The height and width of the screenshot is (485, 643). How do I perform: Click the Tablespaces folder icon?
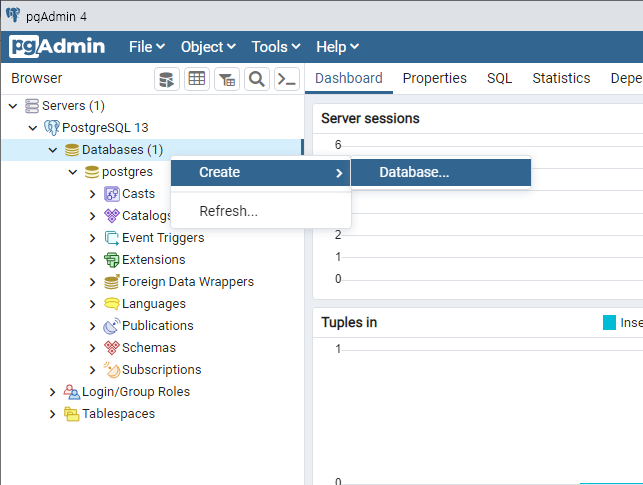pyautogui.click(x=72, y=414)
